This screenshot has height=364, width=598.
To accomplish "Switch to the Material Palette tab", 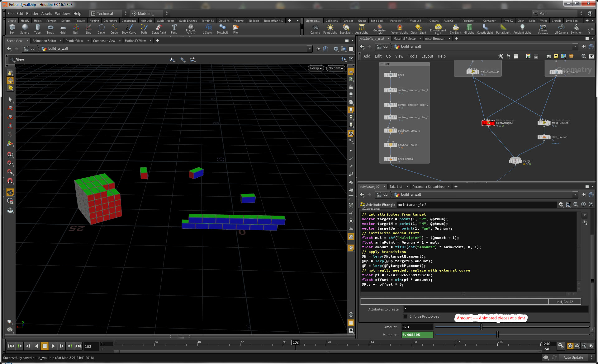I will [404, 39].
